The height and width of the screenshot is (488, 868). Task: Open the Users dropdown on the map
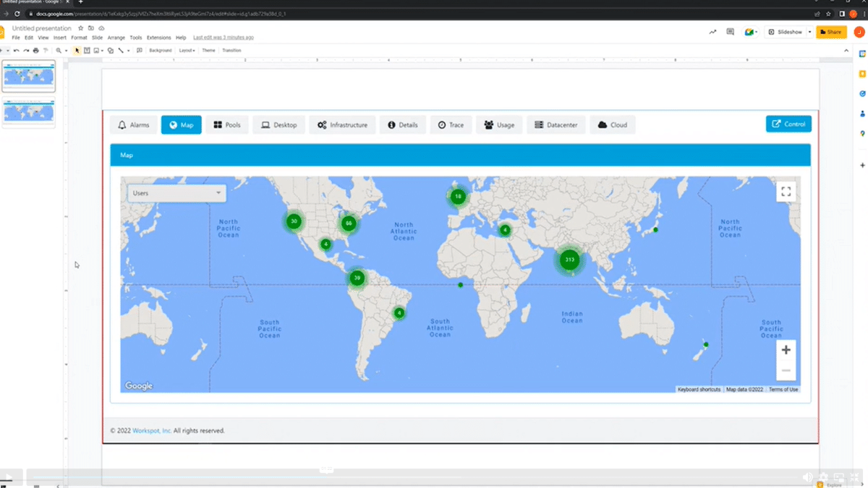176,193
